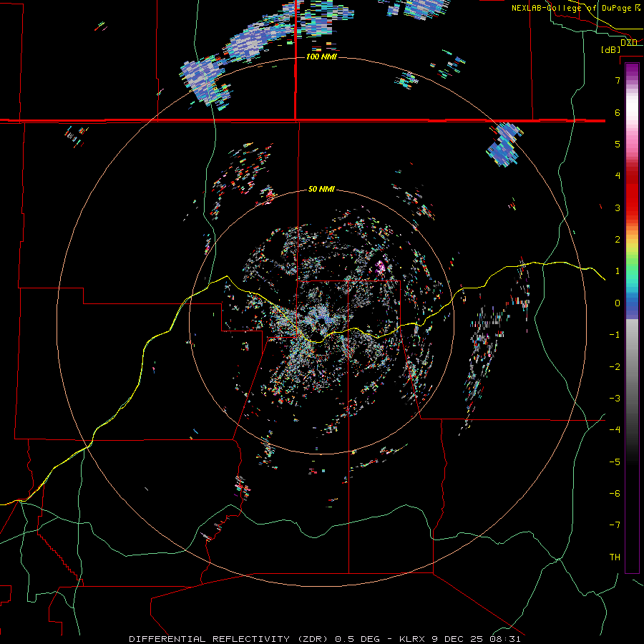
Task: Click the '1' value on the color scale
Action: 617,271
